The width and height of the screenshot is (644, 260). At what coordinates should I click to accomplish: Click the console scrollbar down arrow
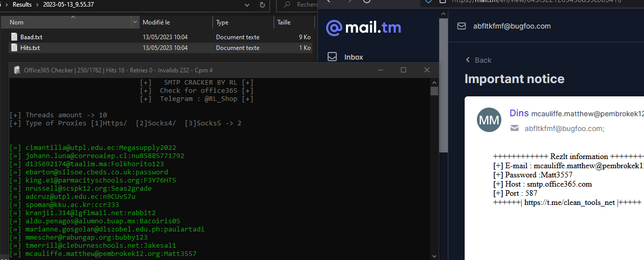(434, 255)
